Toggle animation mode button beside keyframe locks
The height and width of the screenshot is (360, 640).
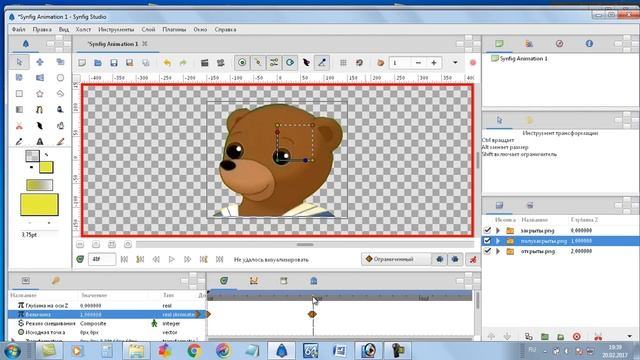tap(473, 259)
